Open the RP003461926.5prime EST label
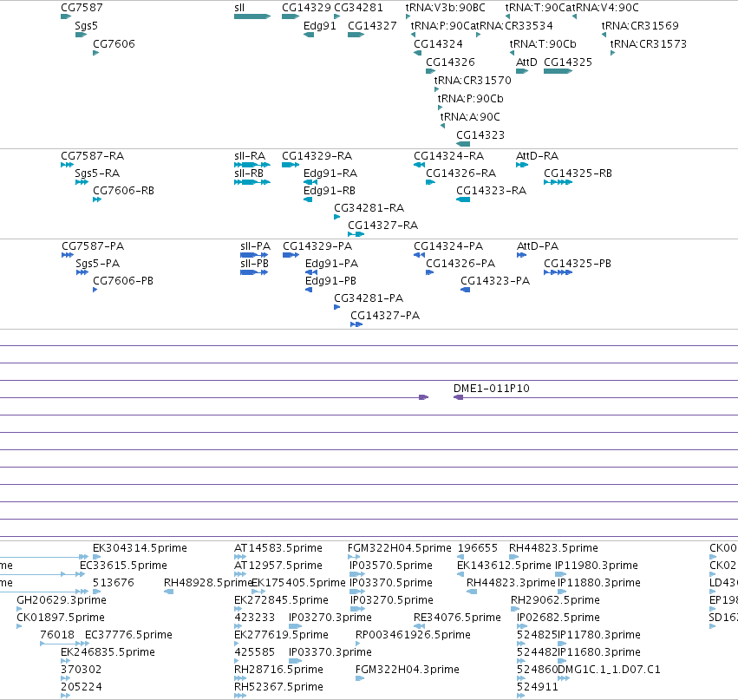The image size is (738, 700). pos(414,635)
